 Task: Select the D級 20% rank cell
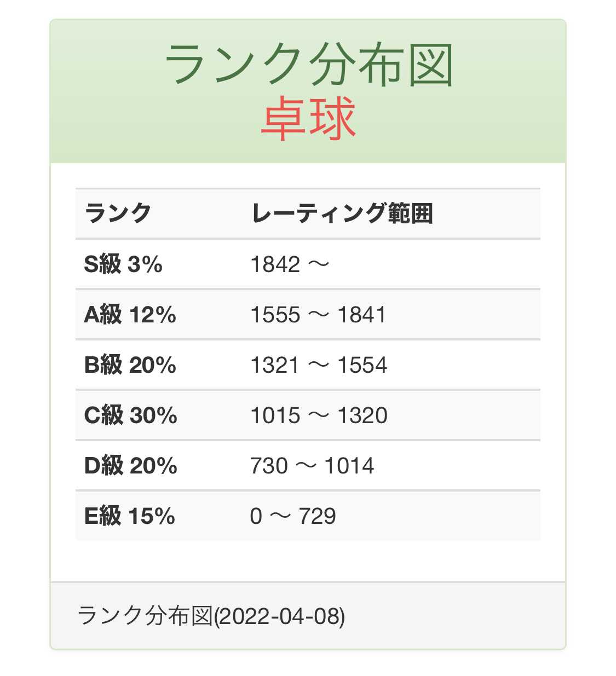tap(130, 466)
